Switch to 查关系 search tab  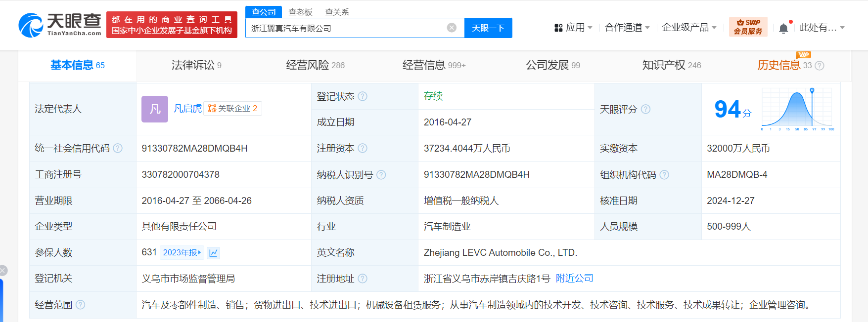tap(337, 12)
